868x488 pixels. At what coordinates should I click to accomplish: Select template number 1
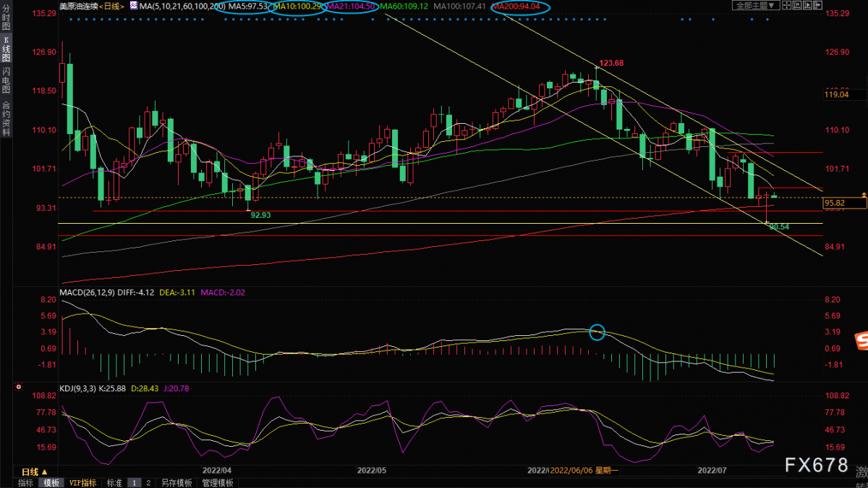coord(135,483)
